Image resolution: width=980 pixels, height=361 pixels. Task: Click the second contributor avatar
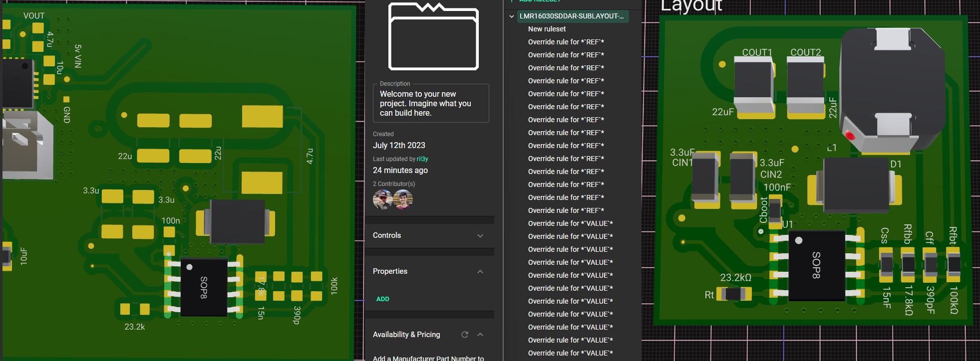point(403,199)
